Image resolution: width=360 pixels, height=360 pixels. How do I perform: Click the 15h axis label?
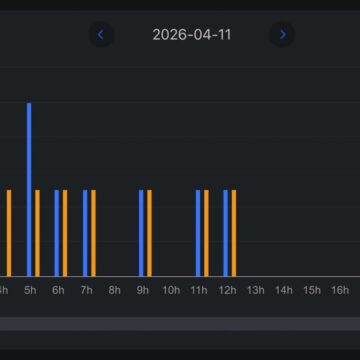click(312, 290)
